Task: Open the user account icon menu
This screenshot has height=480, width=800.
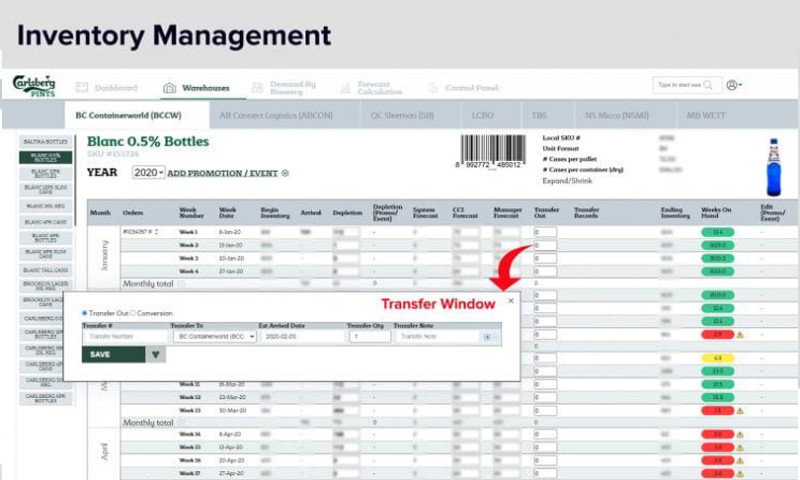Action: tap(733, 86)
